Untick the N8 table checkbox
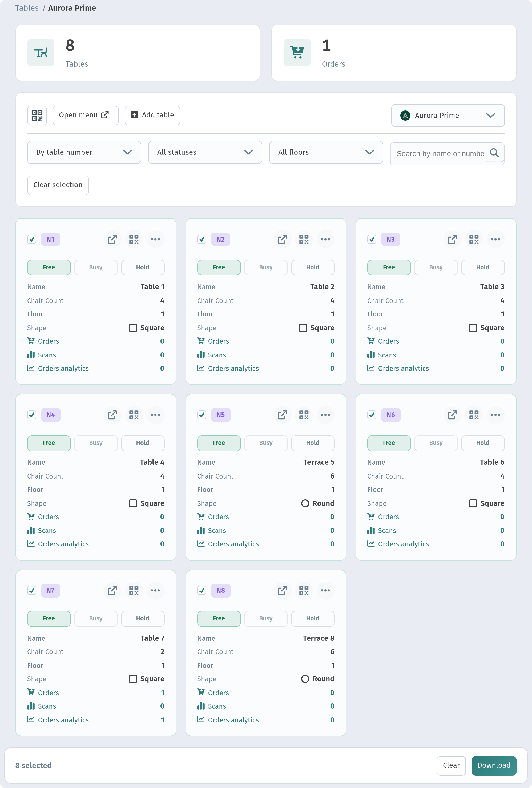The height and width of the screenshot is (788, 532). [202, 590]
